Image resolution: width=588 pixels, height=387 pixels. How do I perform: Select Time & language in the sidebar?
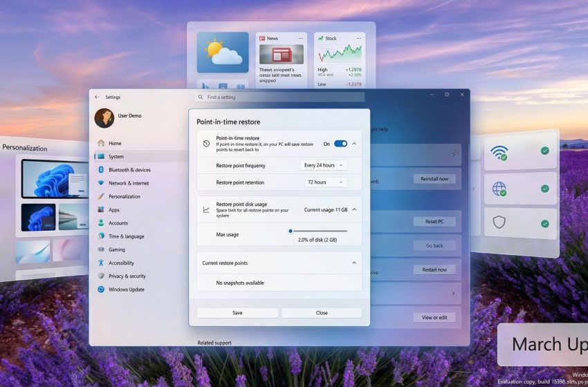coord(126,236)
